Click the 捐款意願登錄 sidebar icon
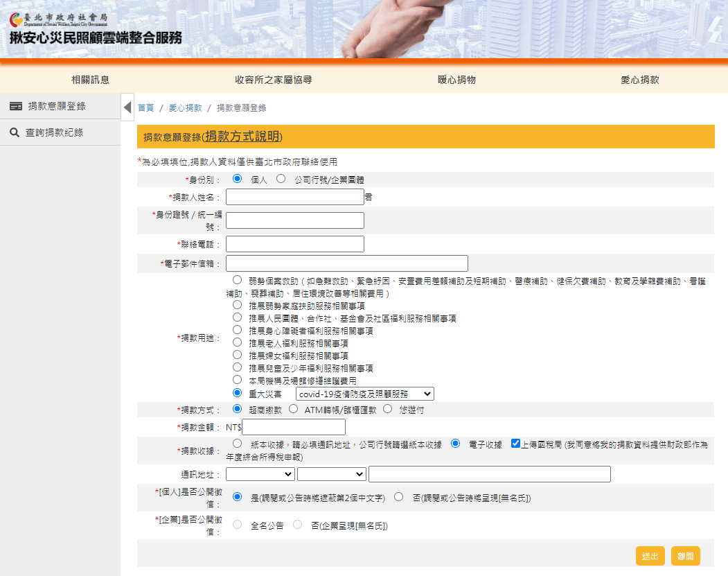Image resolution: width=728 pixels, height=576 pixels. pos(15,106)
